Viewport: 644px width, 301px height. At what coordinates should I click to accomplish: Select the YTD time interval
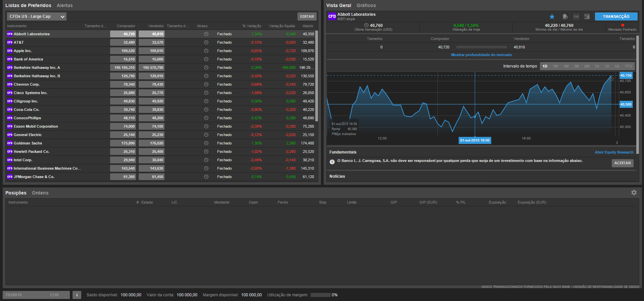(x=629, y=66)
